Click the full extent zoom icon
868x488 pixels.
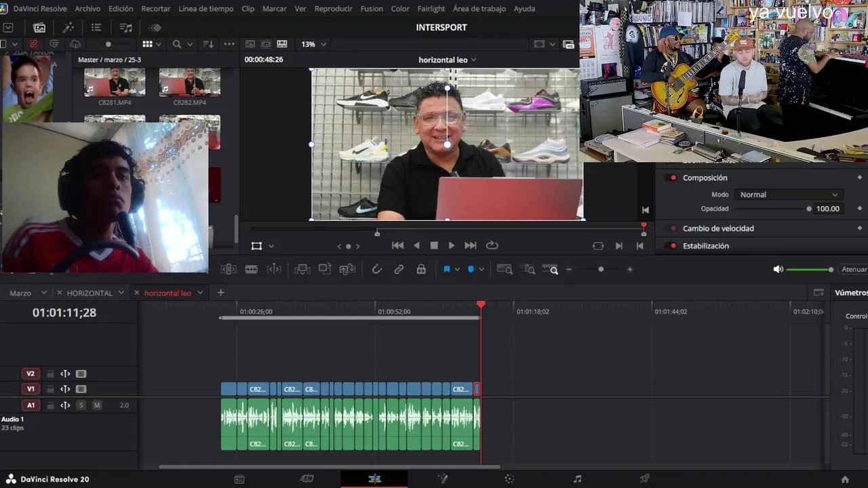click(505, 269)
